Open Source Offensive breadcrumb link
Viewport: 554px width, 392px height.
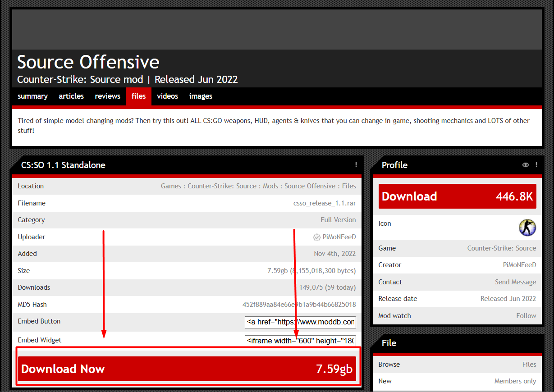310,186
